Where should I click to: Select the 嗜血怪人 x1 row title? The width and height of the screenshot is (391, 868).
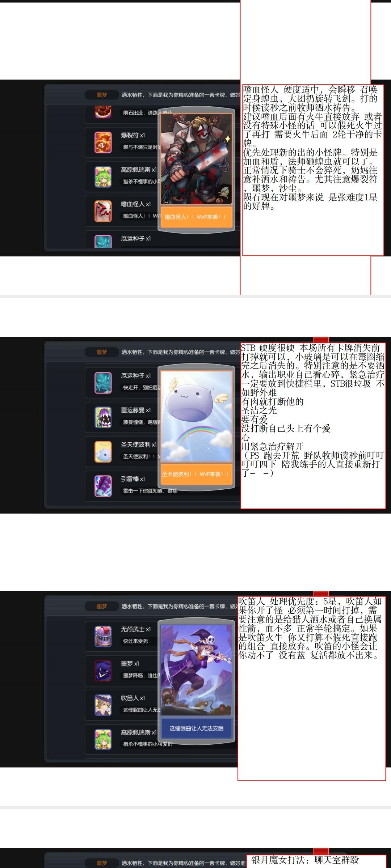click(136, 204)
